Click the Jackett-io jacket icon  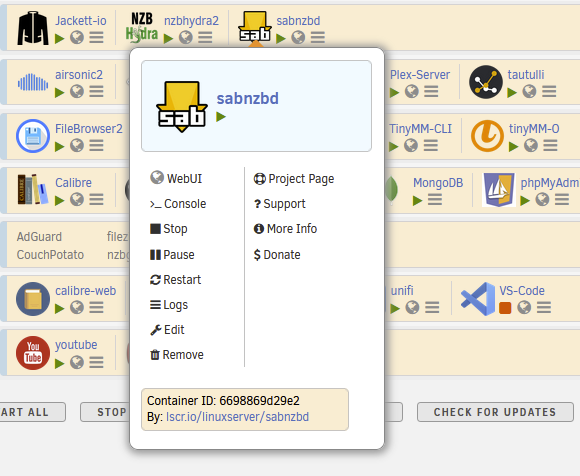[33, 28]
